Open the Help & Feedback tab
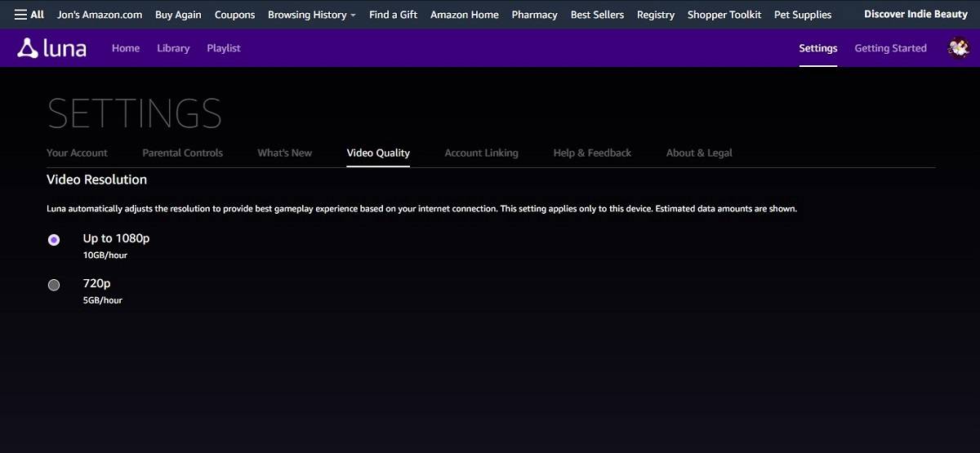The height and width of the screenshot is (453, 980). tap(592, 153)
